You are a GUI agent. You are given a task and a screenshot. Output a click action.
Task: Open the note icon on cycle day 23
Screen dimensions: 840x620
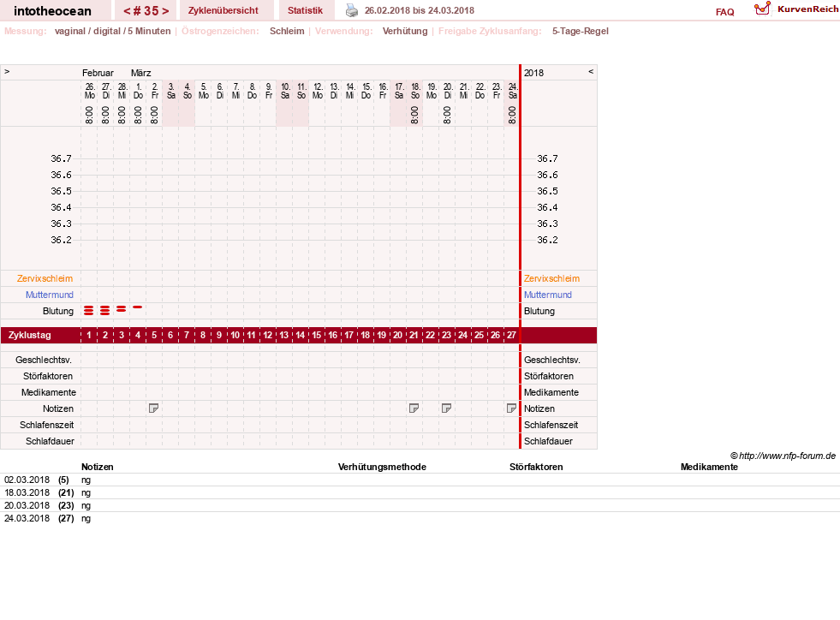(446, 408)
